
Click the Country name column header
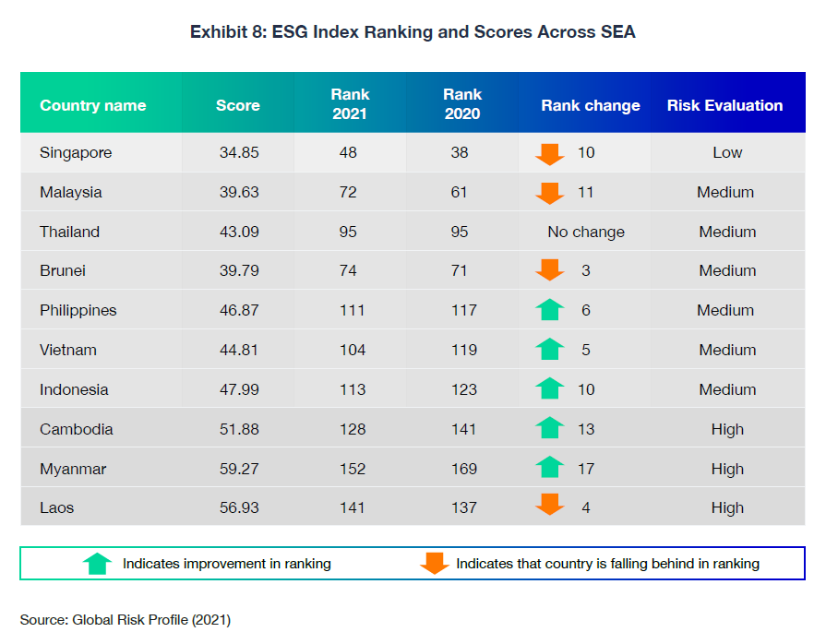pos(93,105)
